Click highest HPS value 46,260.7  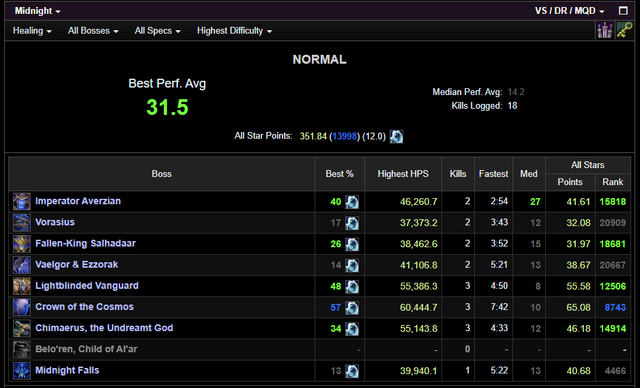pos(418,202)
